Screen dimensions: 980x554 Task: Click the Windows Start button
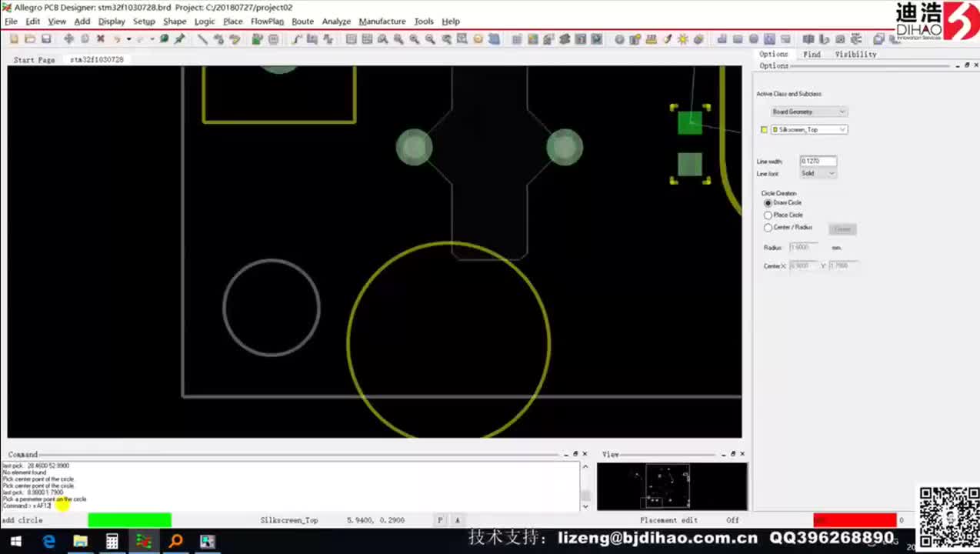(15, 542)
